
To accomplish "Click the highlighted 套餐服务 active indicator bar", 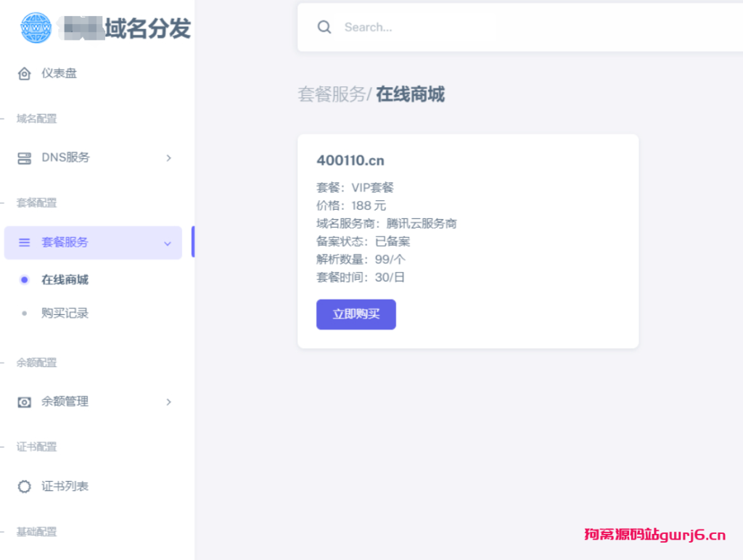I will (x=192, y=242).
